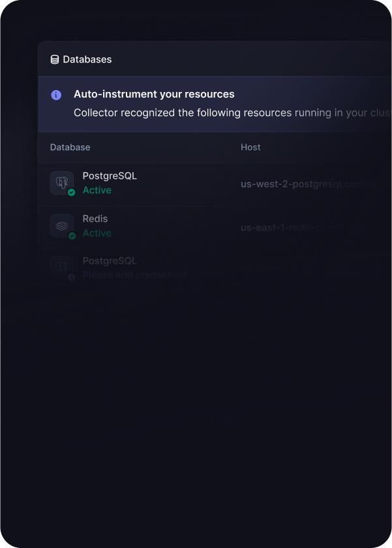Click the "Auto-instrument your resources" heading

(154, 95)
